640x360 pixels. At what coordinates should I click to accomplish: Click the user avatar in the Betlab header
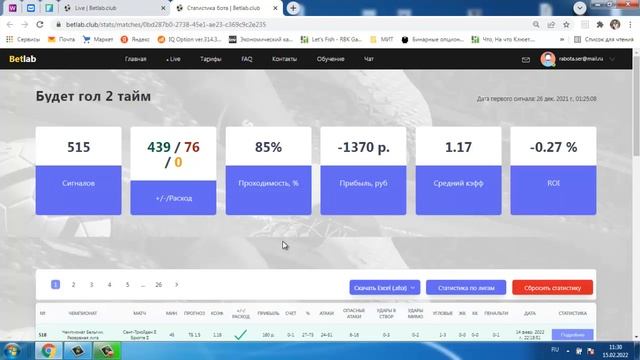pyautogui.click(x=548, y=59)
